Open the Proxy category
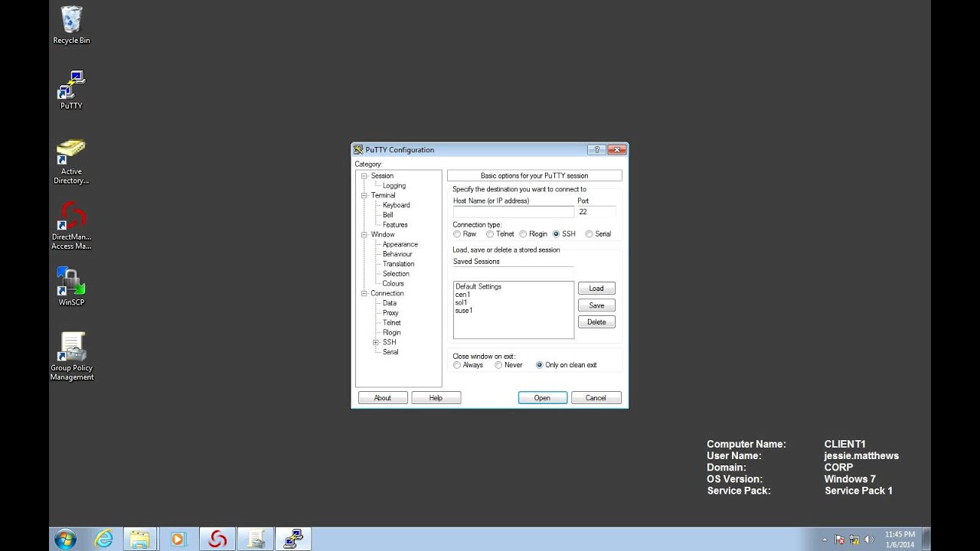The height and width of the screenshot is (551, 980). coord(390,313)
